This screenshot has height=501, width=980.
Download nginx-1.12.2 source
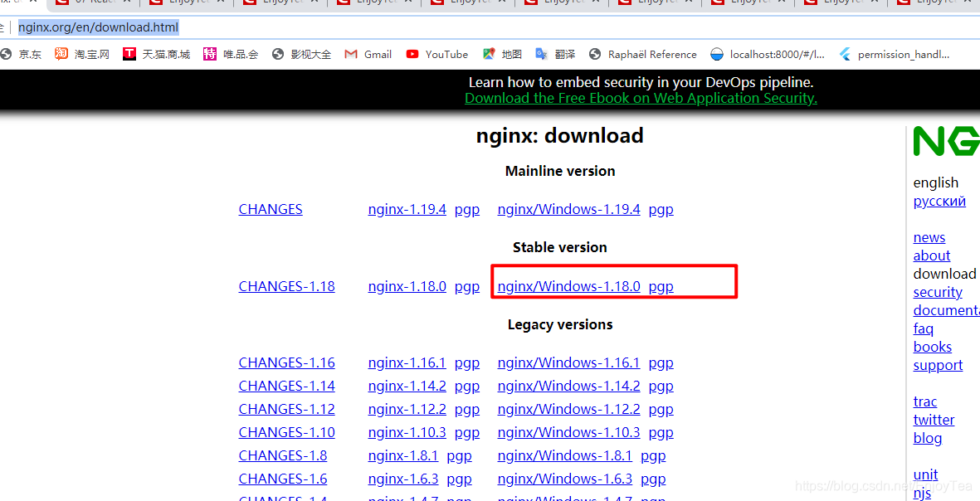coord(407,409)
